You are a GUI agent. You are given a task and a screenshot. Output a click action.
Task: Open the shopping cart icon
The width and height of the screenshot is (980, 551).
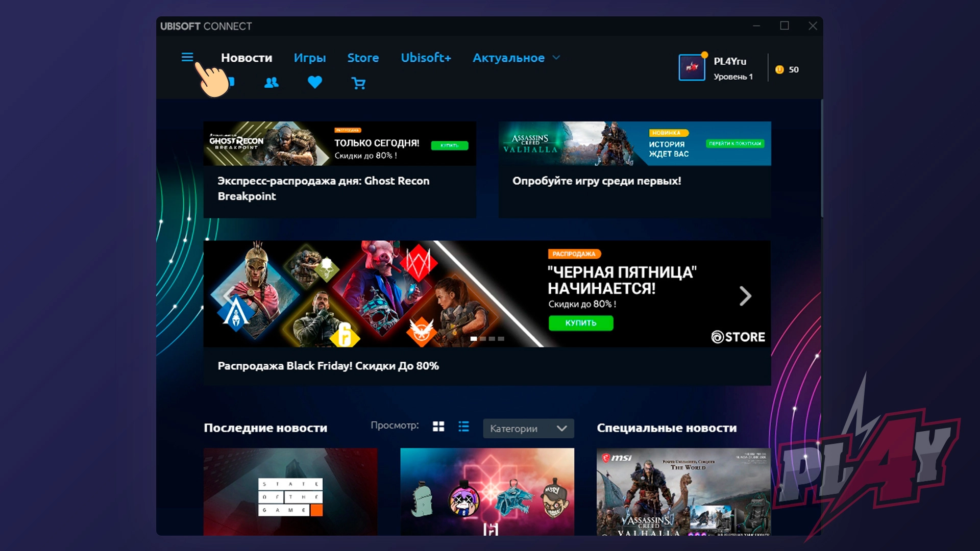pos(358,83)
